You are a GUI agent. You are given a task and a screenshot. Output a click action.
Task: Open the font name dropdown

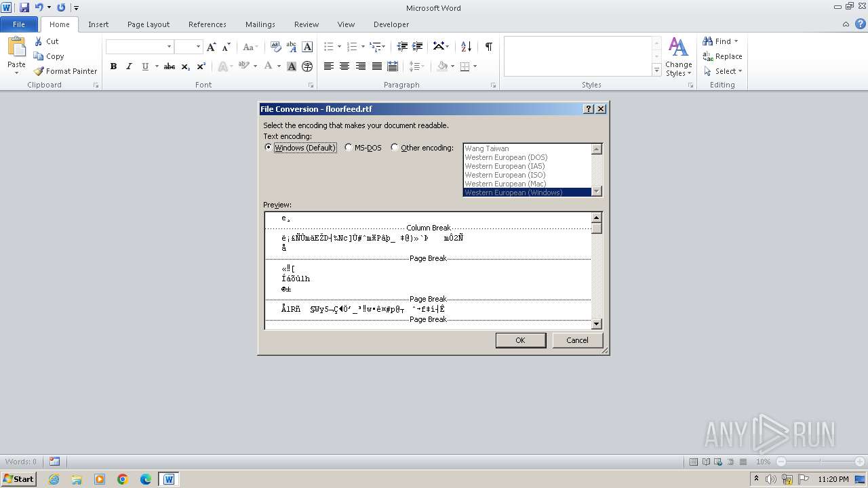point(169,47)
